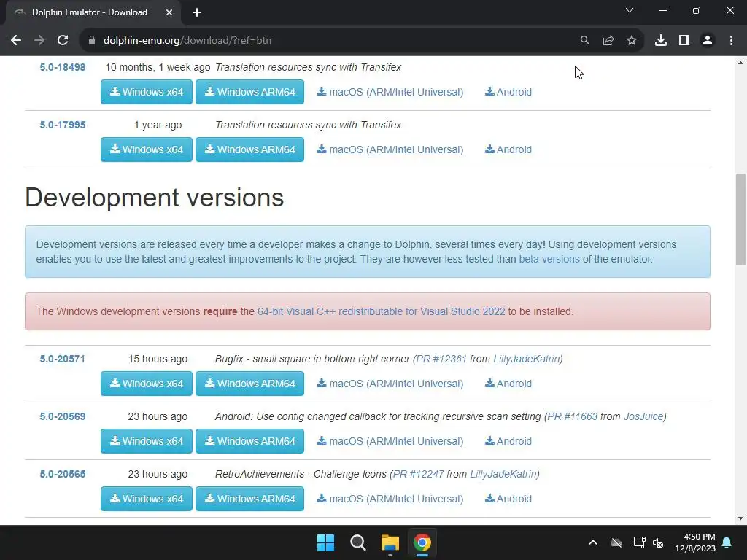Open PR #12361 link
The image size is (747, 560).
click(x=441, y=359)
